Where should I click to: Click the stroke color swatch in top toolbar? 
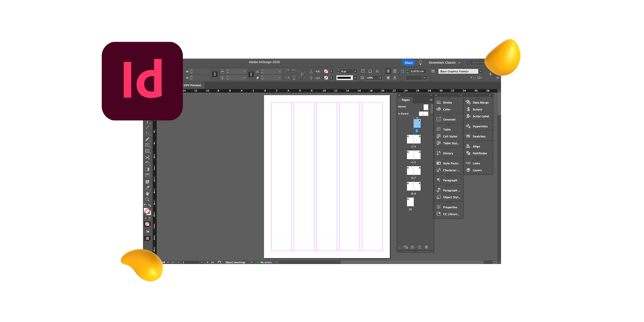326,78
